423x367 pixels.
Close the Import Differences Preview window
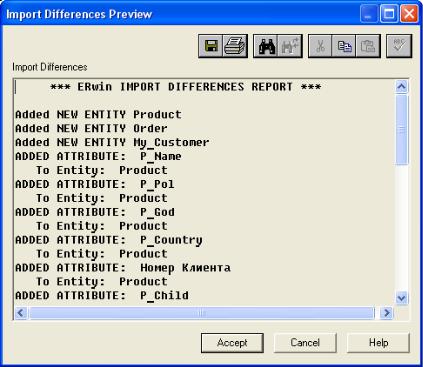coord(409,14)
